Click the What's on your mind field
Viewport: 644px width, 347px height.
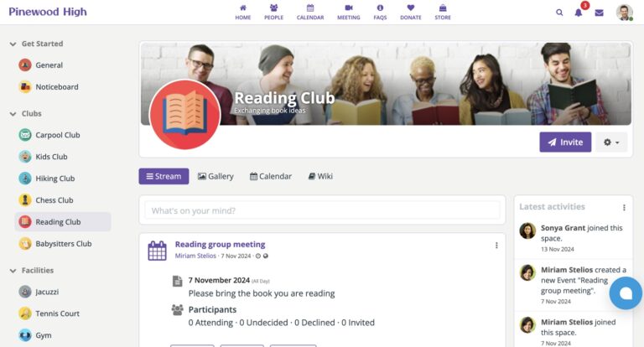(x=322, y=210)
